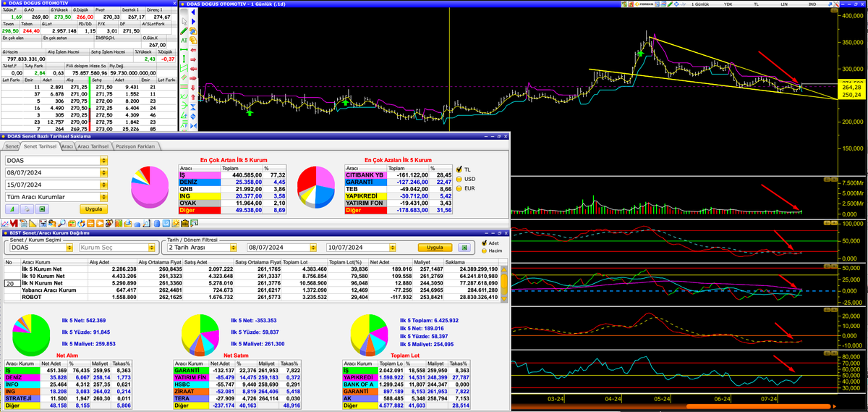Click the printer button beside Uygula
This screenshot has height=412, width=868.
(x=27, y=209)
